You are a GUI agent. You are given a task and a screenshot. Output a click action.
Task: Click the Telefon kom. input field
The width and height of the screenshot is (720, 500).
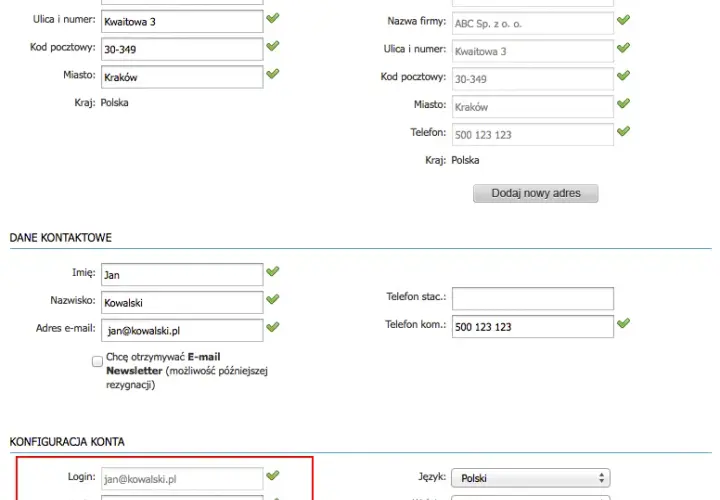coord(533,326)
